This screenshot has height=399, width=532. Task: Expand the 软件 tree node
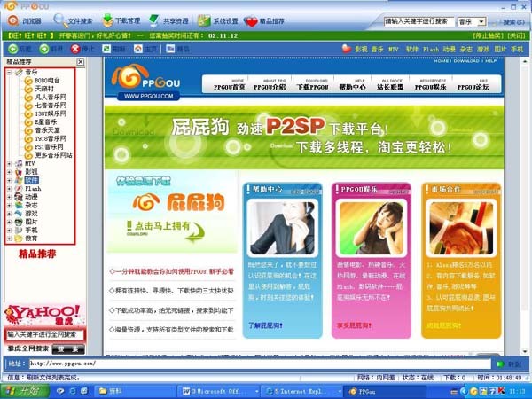(10, 180)
